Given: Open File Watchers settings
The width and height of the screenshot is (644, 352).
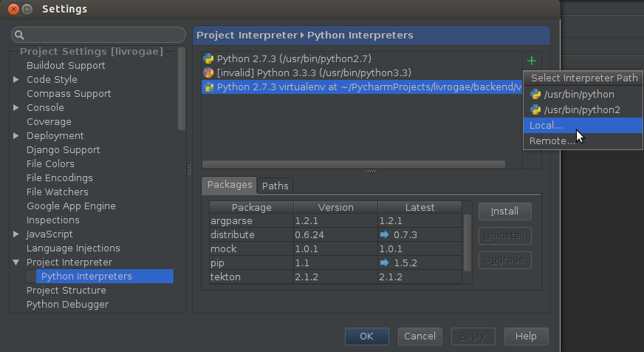Looking at the screenshot, I should click(57, 192).
